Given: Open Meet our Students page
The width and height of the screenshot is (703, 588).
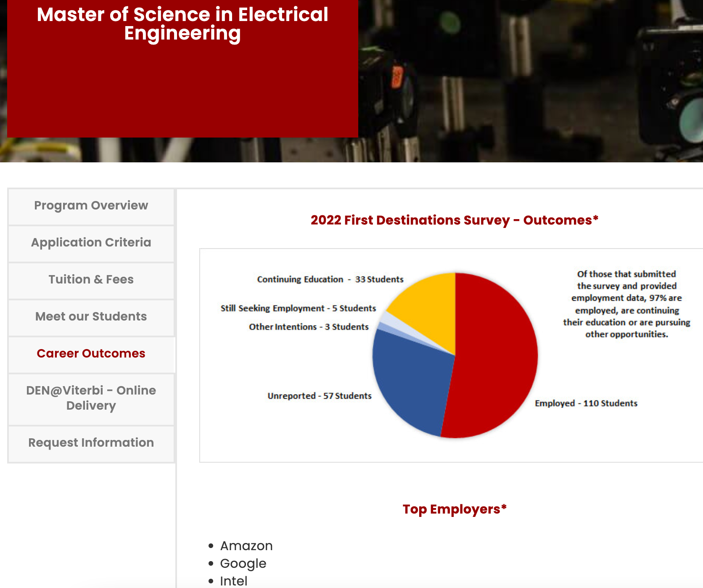Looking at the screenshot, I should point(91,317).
